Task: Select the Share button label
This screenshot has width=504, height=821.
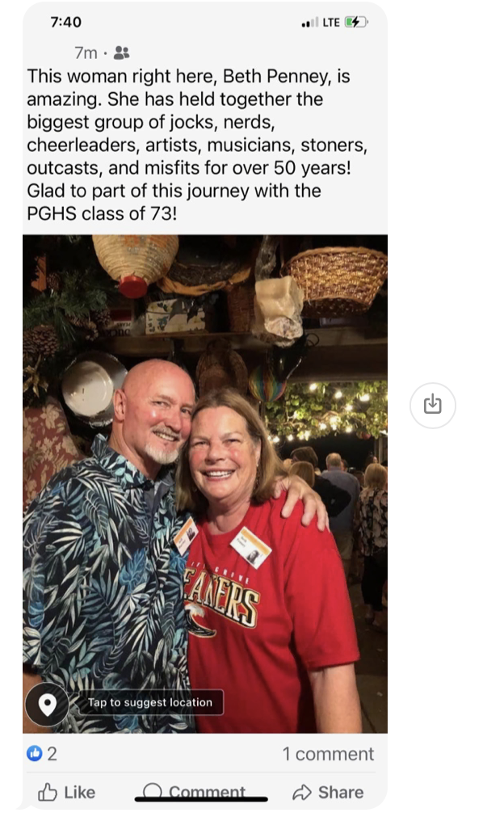Action: 341,792
